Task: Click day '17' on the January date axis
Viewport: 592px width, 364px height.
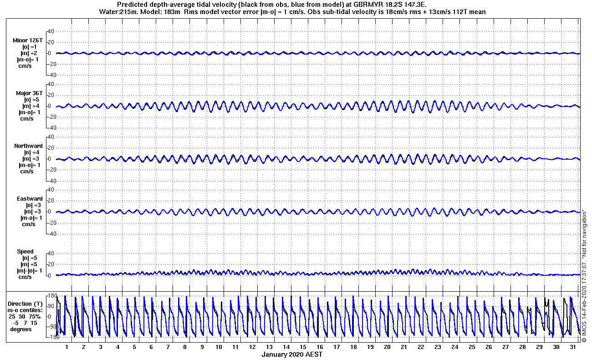Action: (337, 347)
